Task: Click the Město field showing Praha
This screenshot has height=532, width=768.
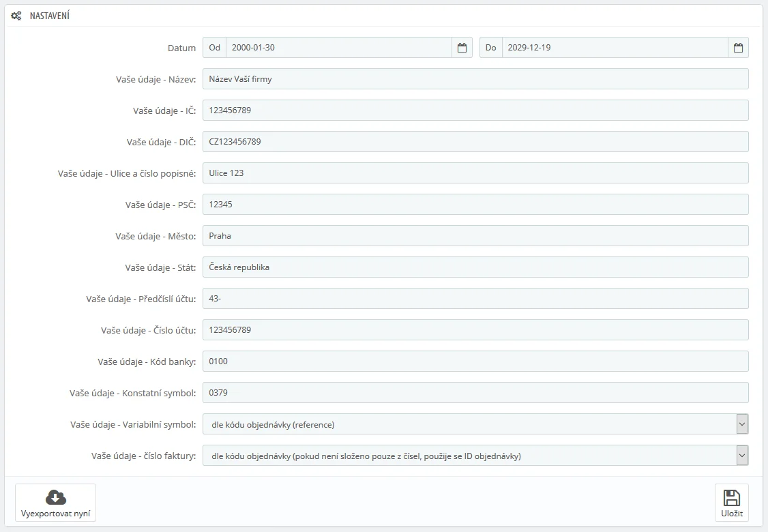Action: (475, 236)
